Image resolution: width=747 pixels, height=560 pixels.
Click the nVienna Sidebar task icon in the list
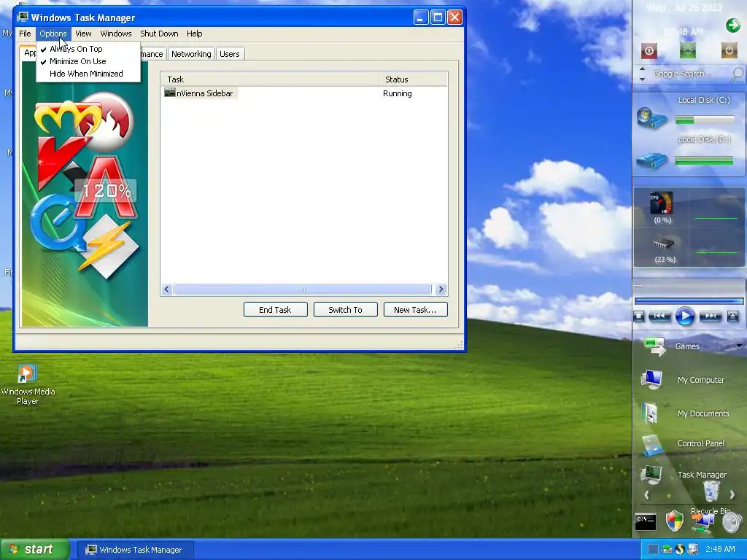click(x=169, y=93)
